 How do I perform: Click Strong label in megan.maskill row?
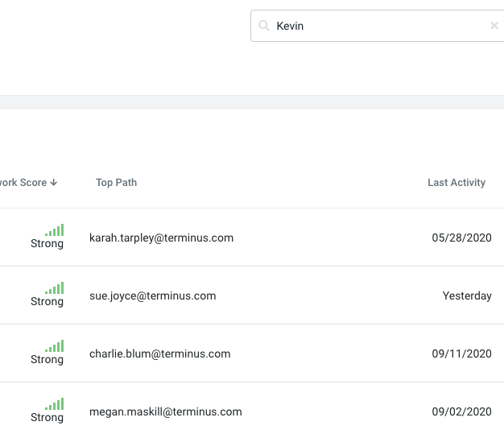(x=47, y=417)
